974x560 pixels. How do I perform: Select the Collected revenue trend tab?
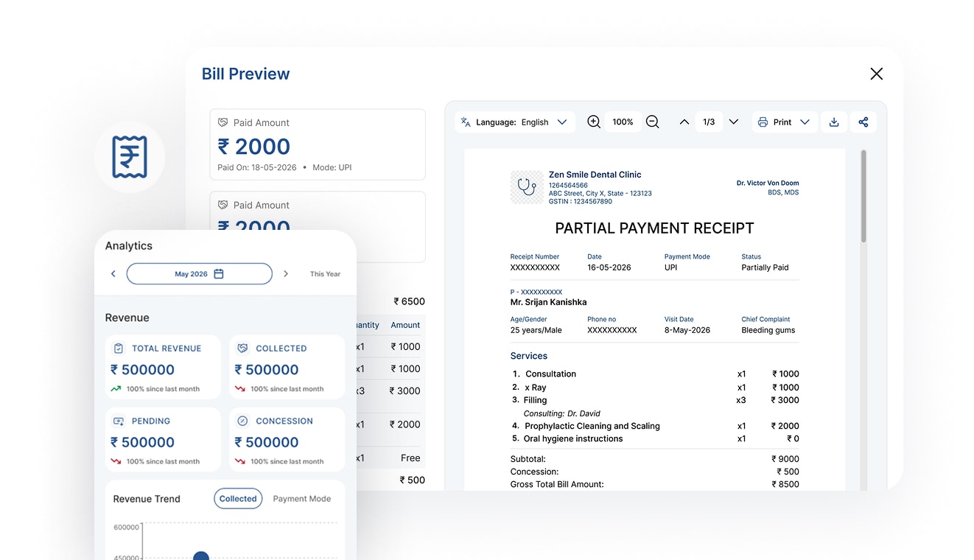coord(238,499)
